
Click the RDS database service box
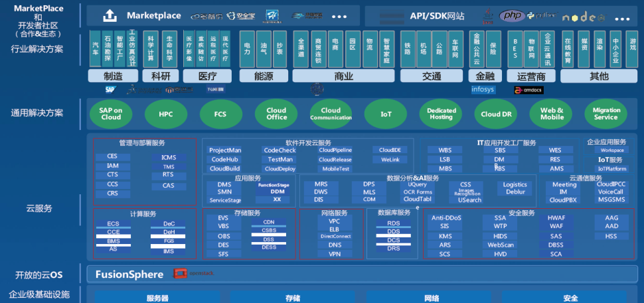[x=394, y=223]
